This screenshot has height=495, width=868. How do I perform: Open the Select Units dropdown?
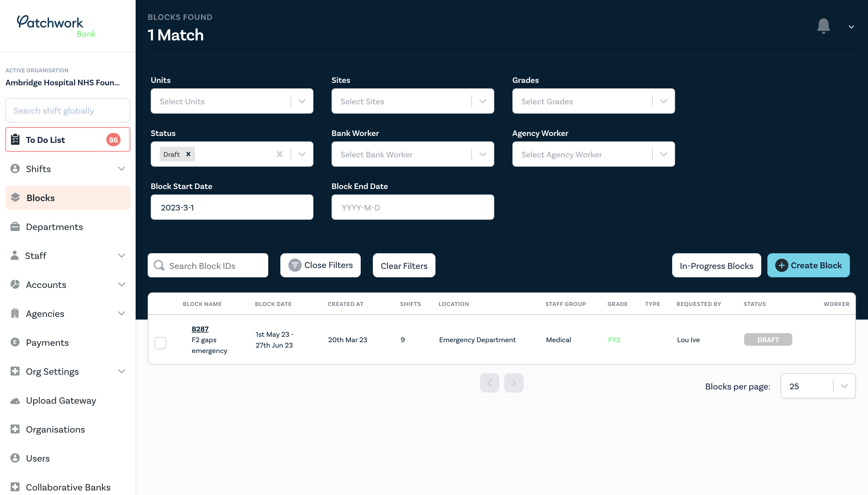(x=302, y=101)
